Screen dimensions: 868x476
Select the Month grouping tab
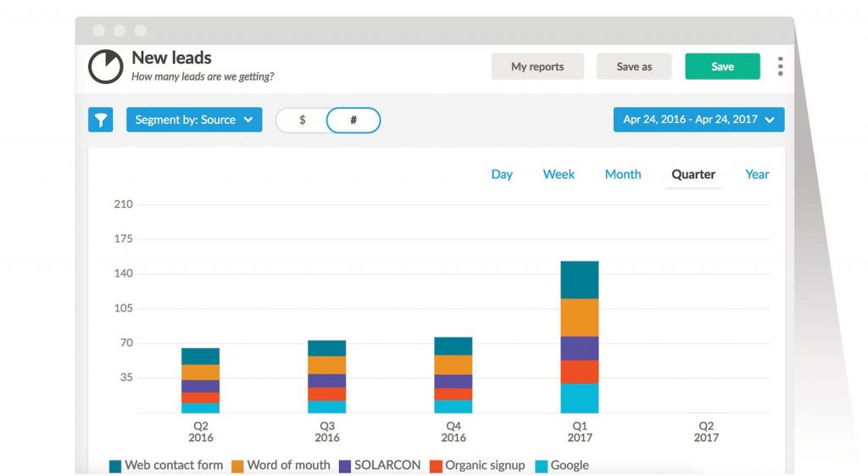click(623, 174)
